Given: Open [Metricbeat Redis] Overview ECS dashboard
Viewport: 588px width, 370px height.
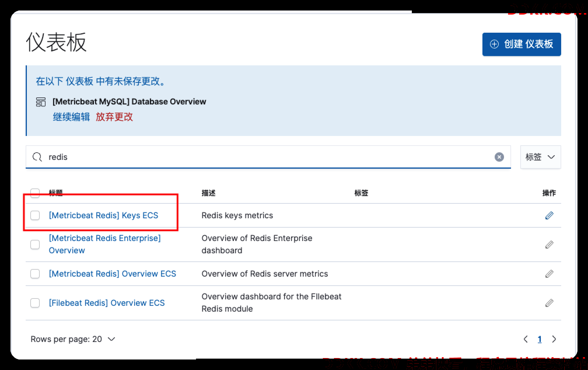Looking at the screenshot, I should (x=112, y=274).
